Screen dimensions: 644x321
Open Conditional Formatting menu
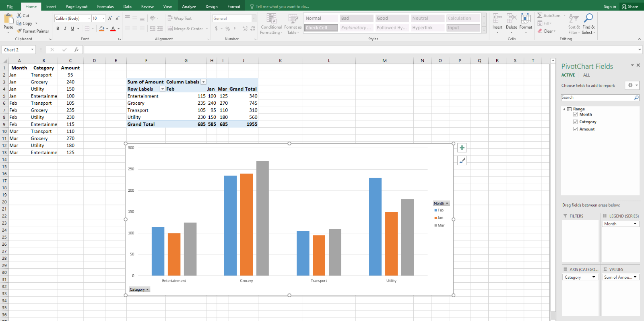click(x=271, y=24)
